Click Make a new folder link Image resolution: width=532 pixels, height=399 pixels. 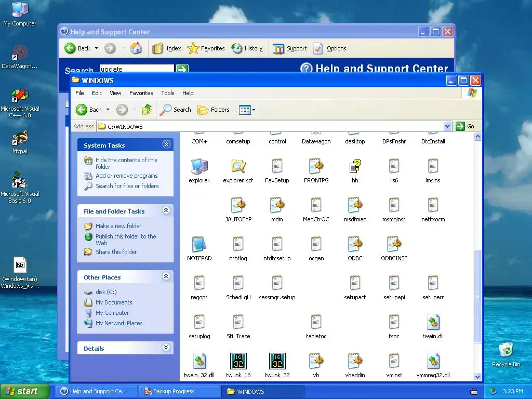click(x=118, y=226)
